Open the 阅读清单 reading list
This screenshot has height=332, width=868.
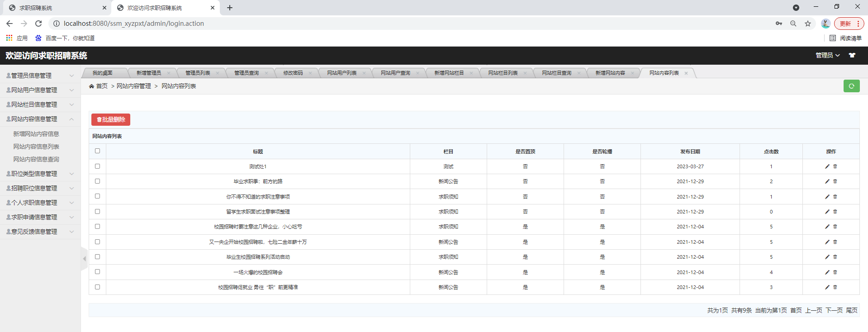(846, 38)
